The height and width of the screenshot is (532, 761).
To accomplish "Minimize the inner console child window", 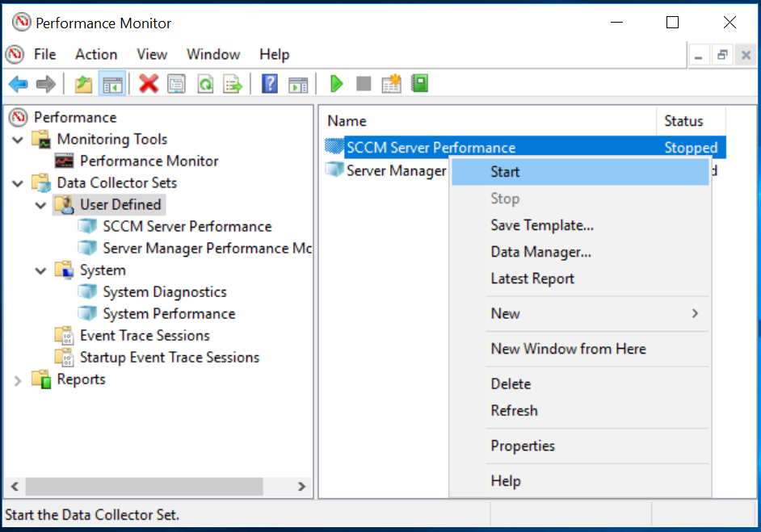I will pyautogui.click(x=699, y=56).
